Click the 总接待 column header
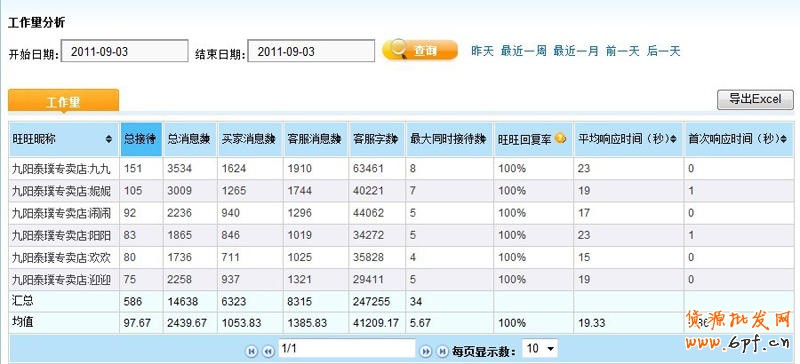 tap(141, 139)
